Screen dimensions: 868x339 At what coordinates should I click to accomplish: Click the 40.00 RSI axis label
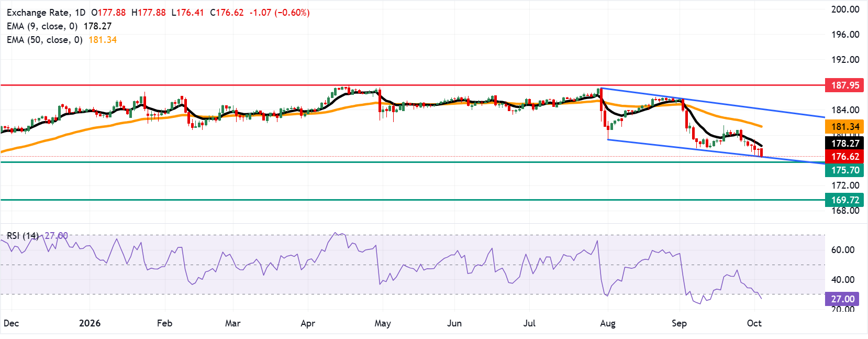(x=843, y=280)
